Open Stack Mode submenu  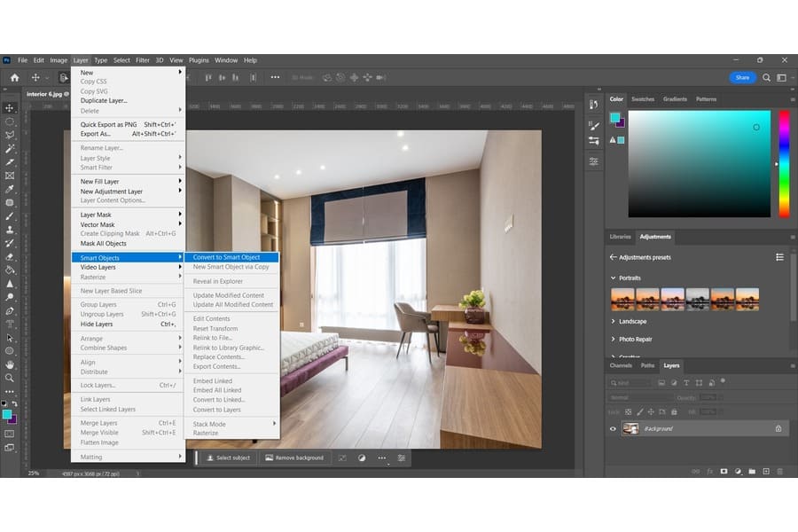click(x=231, y=424)
